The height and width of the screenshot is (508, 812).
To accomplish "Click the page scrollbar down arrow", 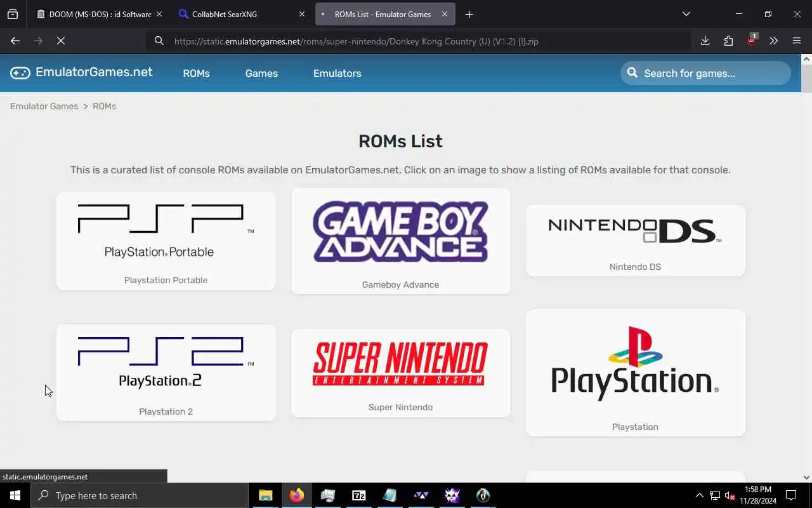I will click(x=806, y=478).
